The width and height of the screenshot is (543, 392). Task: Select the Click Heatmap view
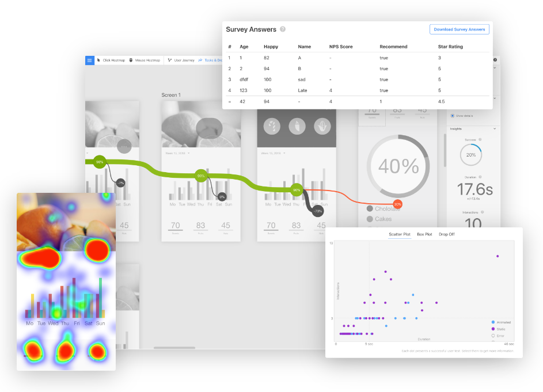111,60
